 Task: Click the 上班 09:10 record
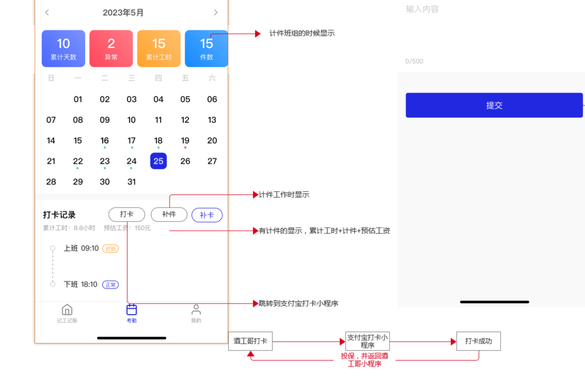[x=81, y=248]
